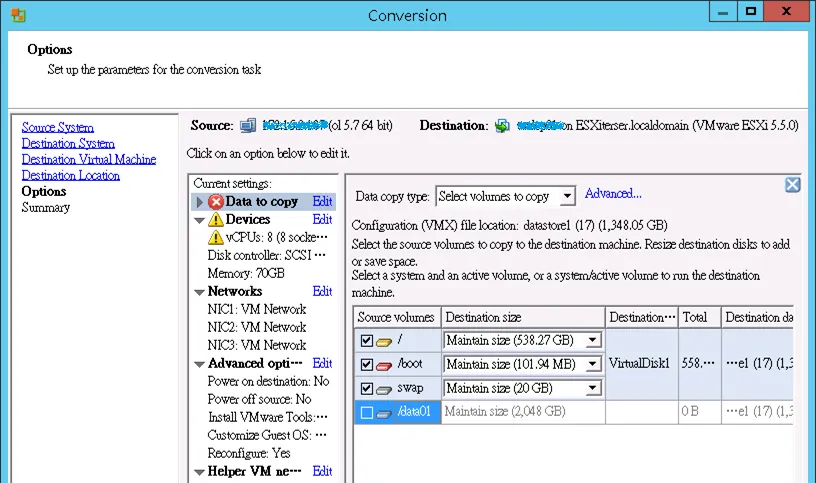
Task: Click the 0 B total cell
Action: coord(700,412)
